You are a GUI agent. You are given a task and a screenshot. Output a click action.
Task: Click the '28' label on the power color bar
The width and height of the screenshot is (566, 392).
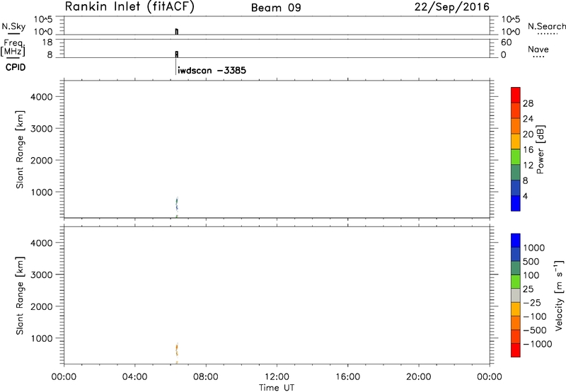click(528, 103)
